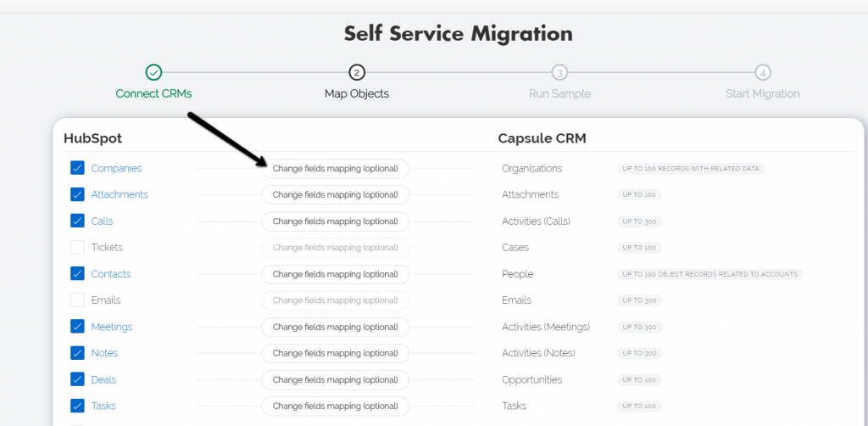Click the HubSpot Emails label
The height and width of the screenshot is (426, 868).
[106, 300]
